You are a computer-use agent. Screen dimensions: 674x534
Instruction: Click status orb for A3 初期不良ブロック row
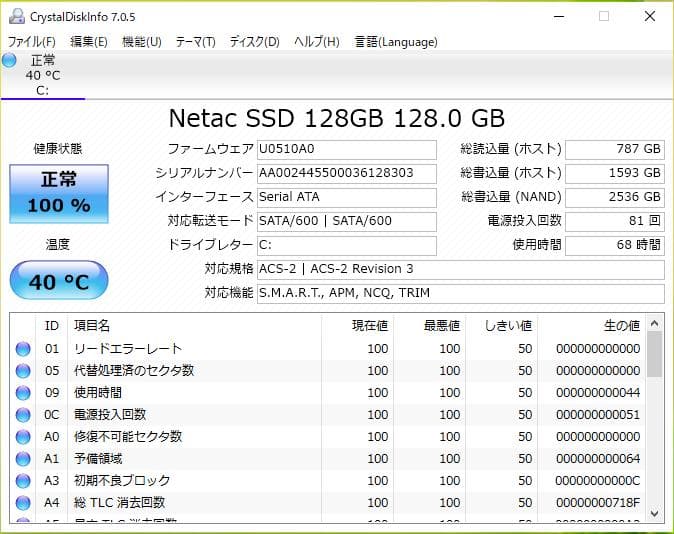pyautogui.click(x=23, y=481)
